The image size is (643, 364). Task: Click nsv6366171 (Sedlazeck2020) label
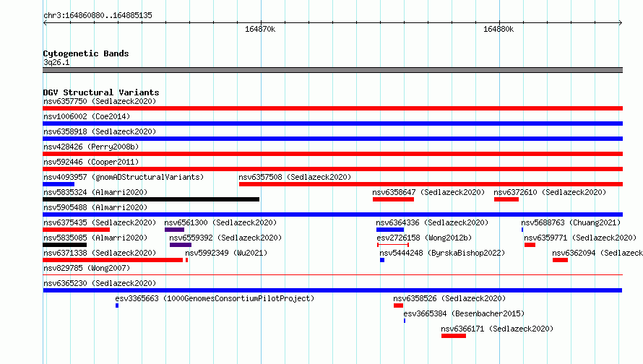[497, 329]
